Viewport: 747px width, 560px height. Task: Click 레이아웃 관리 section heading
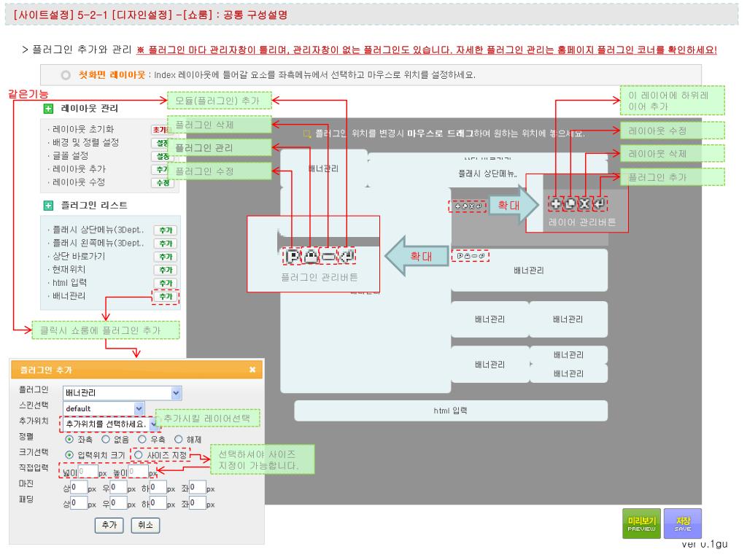(90, 109)
